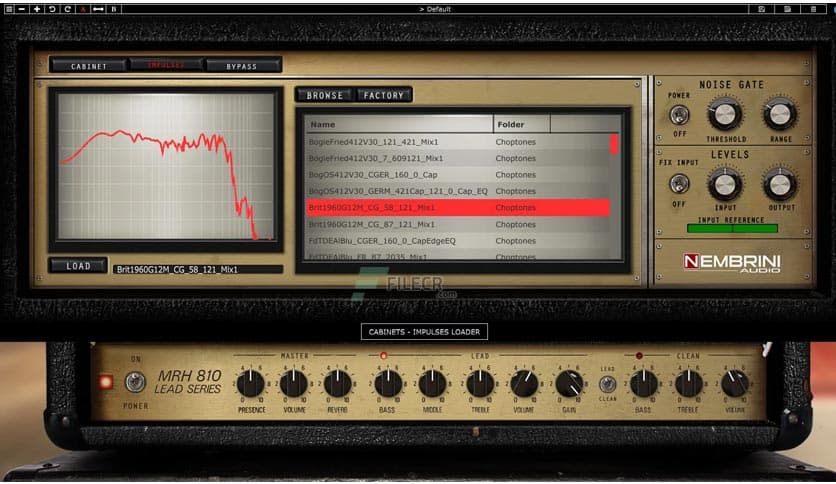This screenshot has width=836, height=484.
Task: Open the FACTORY tab
Action: pos(384,95)
